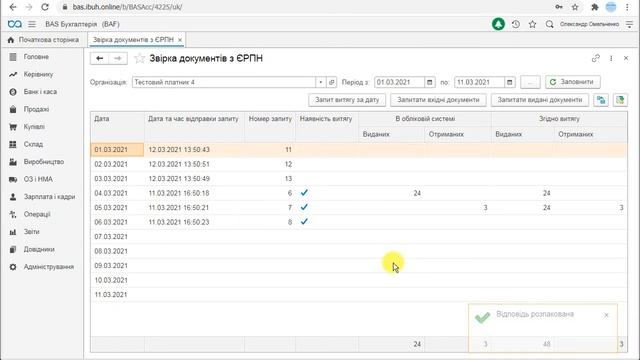Navigate forward with form right arrow
The width and height of the screenshot is (640, 360).
point(118,58)
